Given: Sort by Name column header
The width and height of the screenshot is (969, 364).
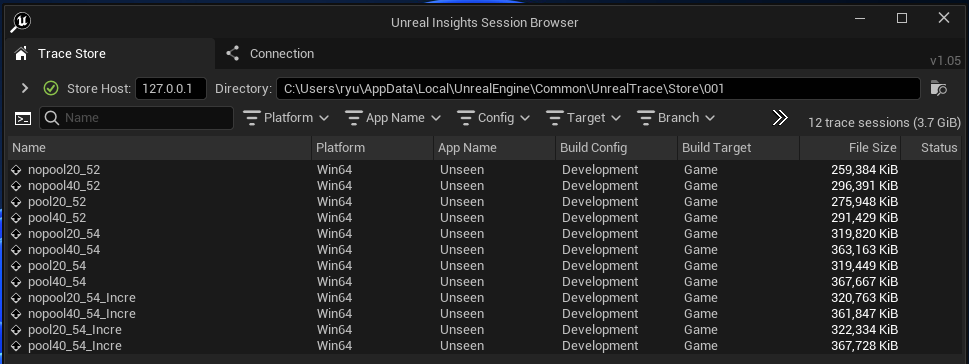Looking at the screenshot, I should coord(160,148).
